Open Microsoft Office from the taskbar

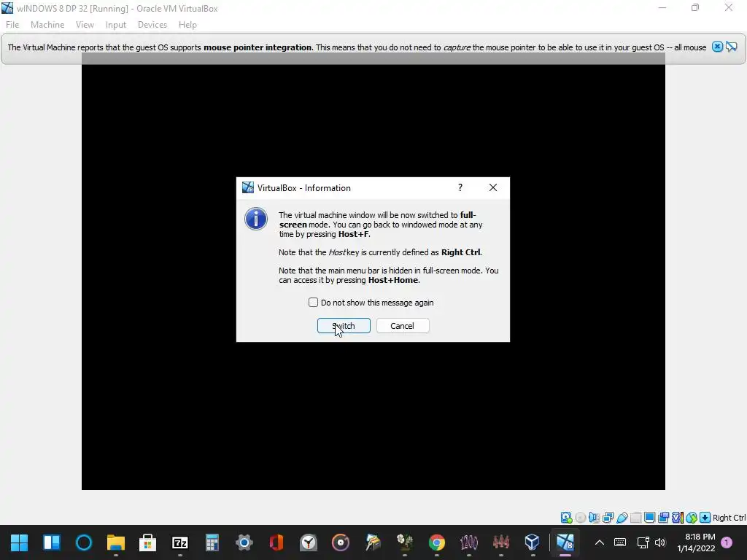(x=276, y=542)
